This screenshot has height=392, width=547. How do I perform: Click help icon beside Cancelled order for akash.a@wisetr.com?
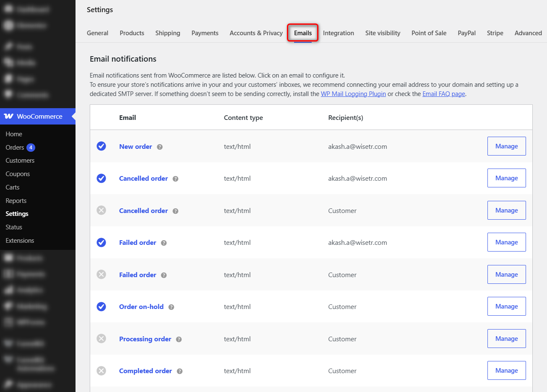pyautogui.click(x=176, y=179)
